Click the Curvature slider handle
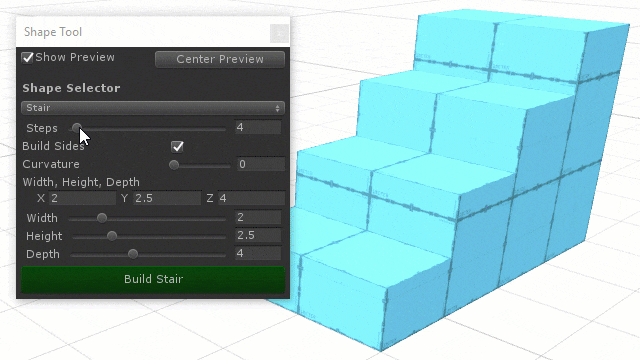 point(174,165)
